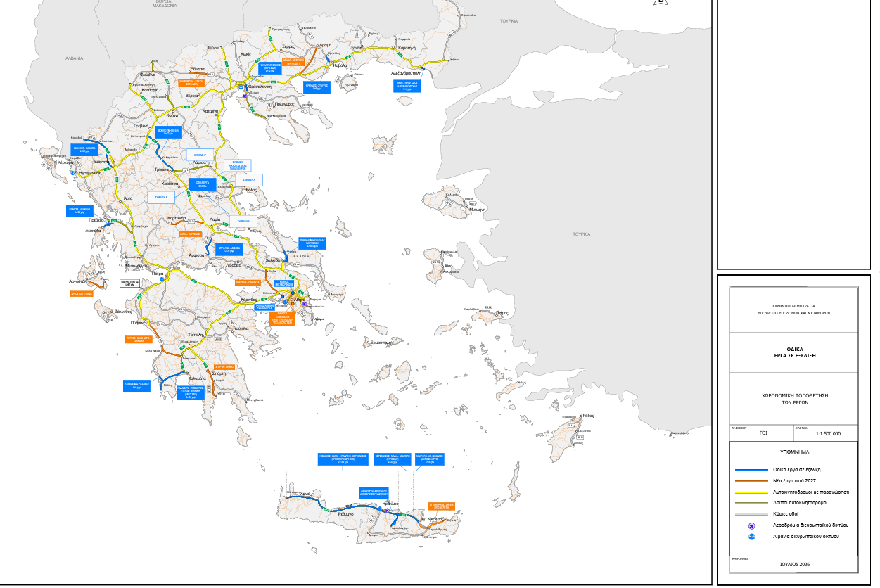Screen dimensions: 880x588
Task: Click the port symbol at Ηγουμενίτσα
Action: 73,172
